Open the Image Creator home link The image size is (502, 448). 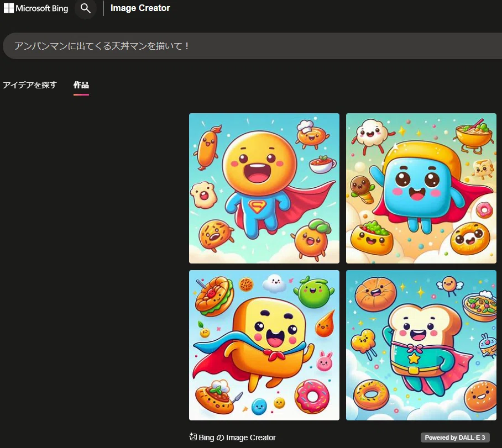(x=140, y=8)
